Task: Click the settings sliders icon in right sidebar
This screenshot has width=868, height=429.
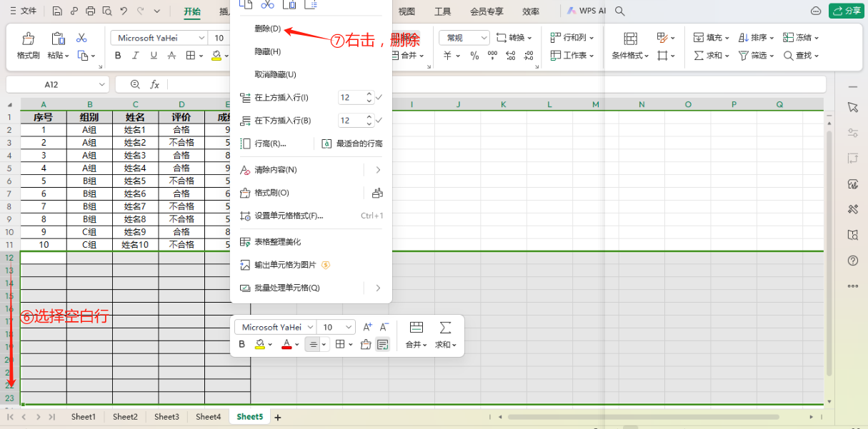Action: point(852,133)
